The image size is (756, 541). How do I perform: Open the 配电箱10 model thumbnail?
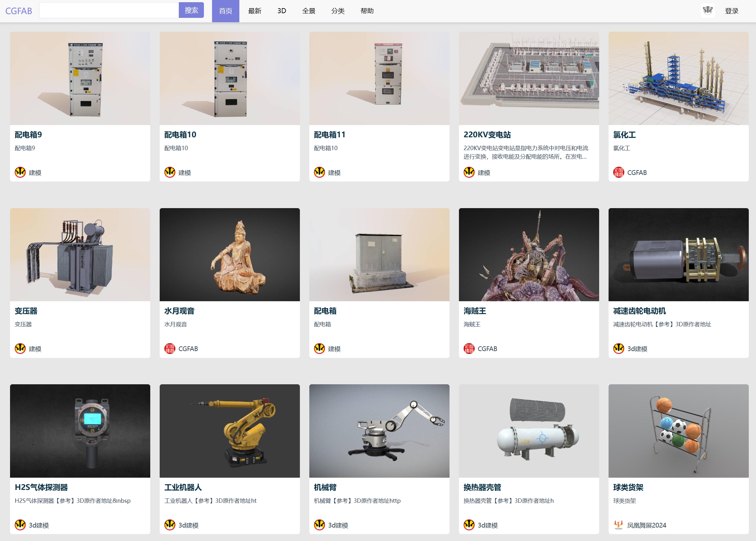[x=230, y=78]
